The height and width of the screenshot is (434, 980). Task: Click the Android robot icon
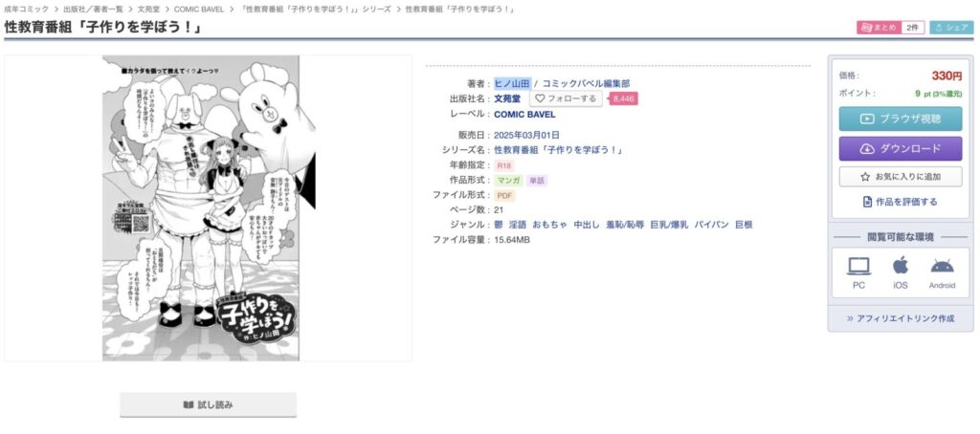point(942,267)
